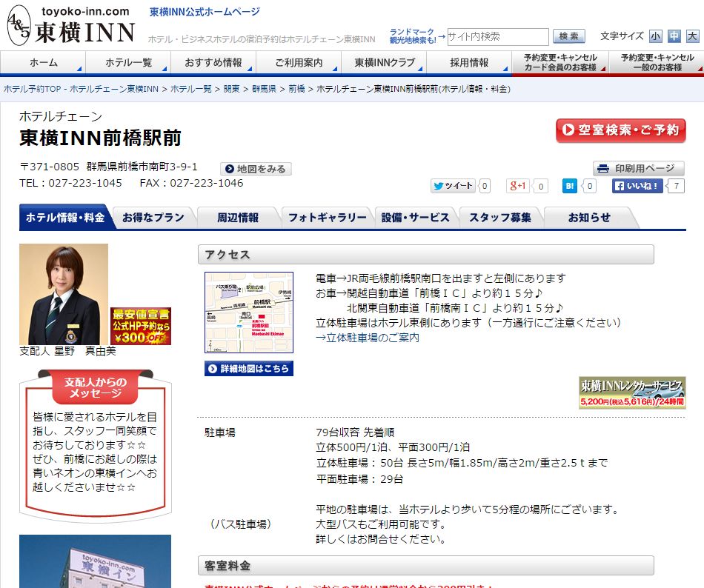Click the FAX:027-223-1046 text

(191, 183)
